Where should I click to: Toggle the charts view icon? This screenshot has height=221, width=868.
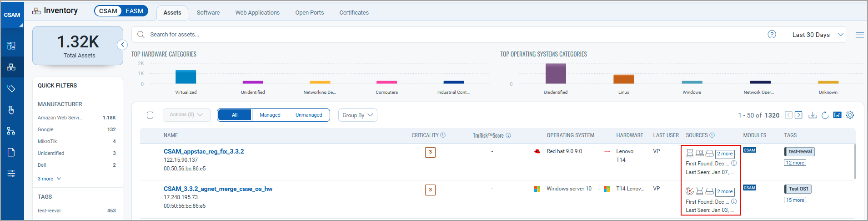pyautogui.click(x=837, y=115)
